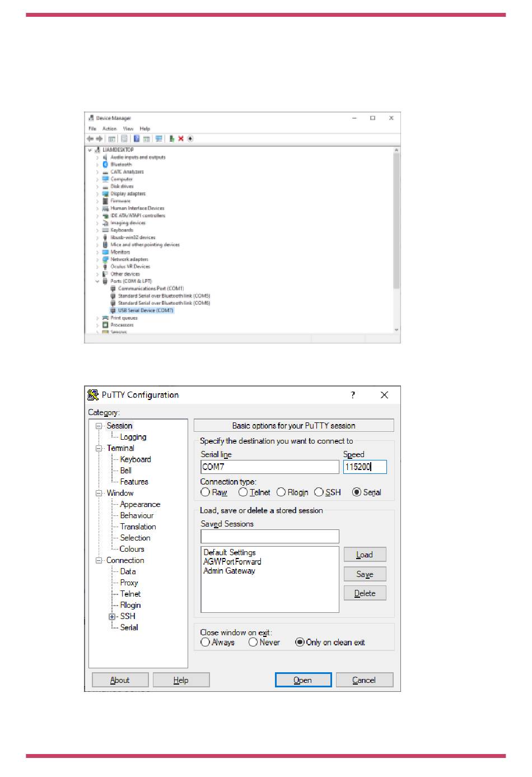This screenshot has width=532, height=777.
Task: Click the Print queues category icon
Action: pos(105,318)
